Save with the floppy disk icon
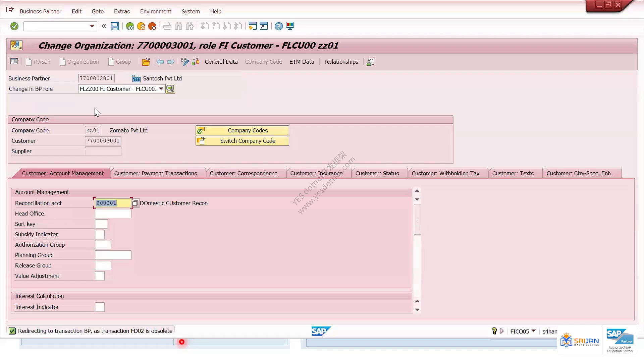This screenshot has width=644, height=362. pyautogui.click(x=115, y=26)
